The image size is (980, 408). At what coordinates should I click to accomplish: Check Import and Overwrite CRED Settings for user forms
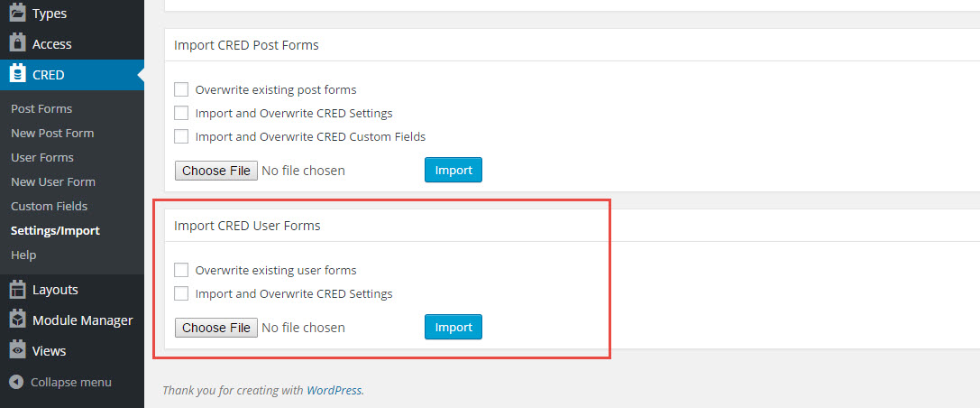[181, 292]
